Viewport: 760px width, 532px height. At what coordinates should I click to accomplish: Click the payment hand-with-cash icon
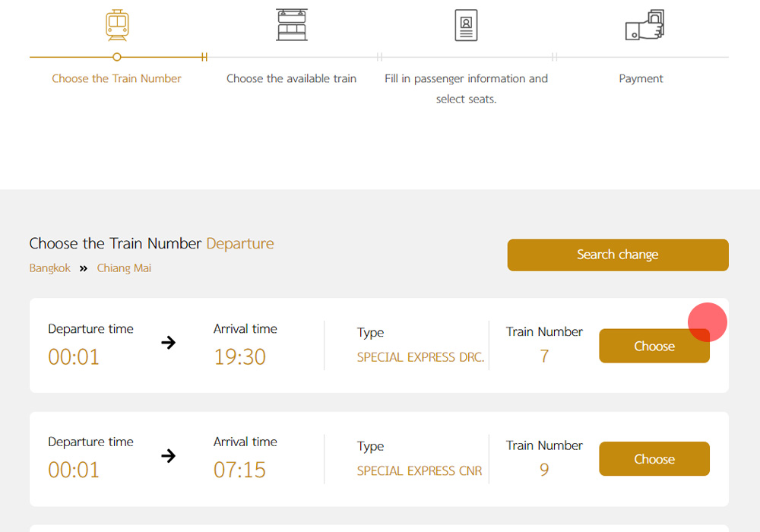pyautogui.click(x=644, y=25)
